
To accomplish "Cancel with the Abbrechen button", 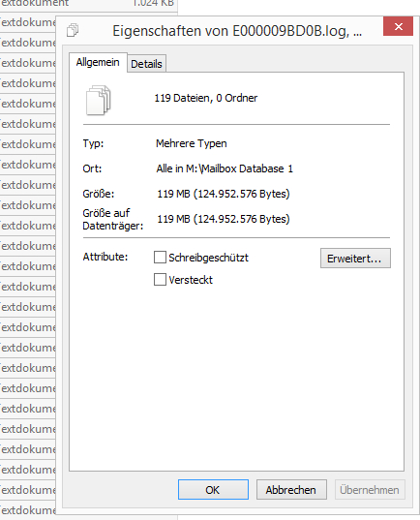I will point(291,489).
